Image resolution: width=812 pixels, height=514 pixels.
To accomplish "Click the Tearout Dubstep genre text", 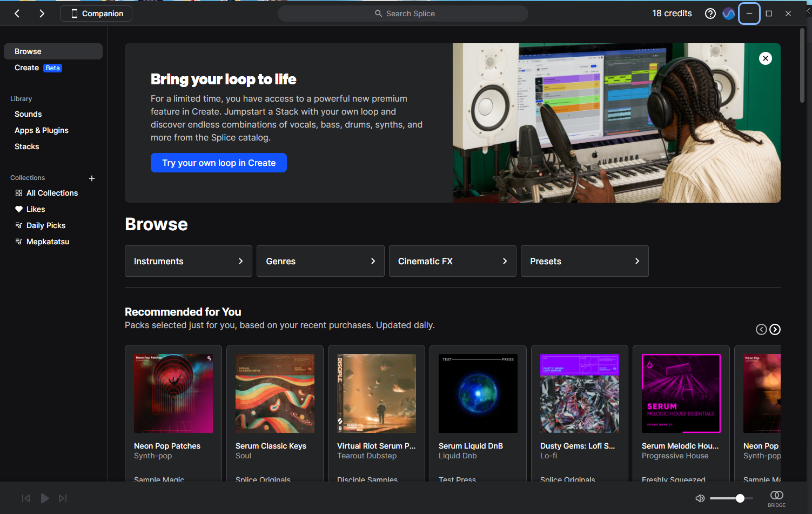I will click(x=367, y=456).
